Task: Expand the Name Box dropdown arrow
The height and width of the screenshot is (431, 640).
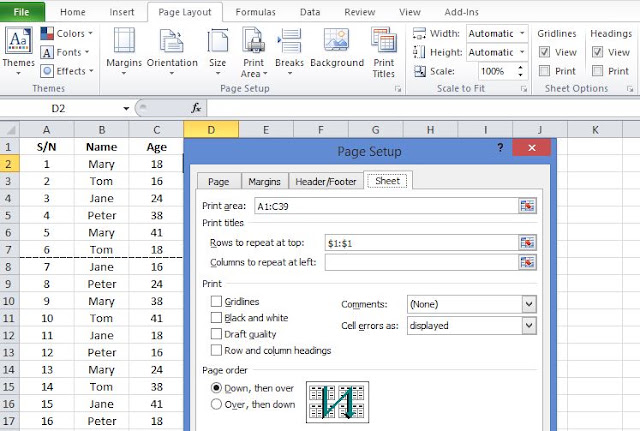Action: pyautogui.click(x=126, y=108)
